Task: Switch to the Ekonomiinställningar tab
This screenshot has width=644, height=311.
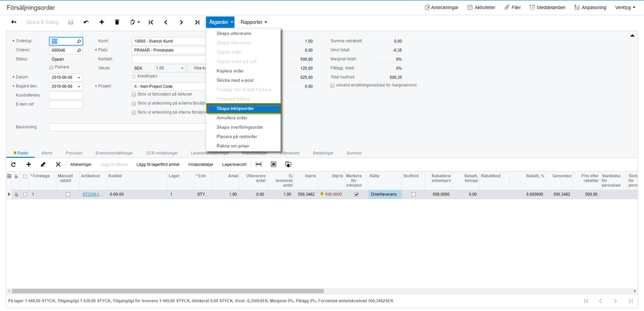Action: (x=113, y=153)
